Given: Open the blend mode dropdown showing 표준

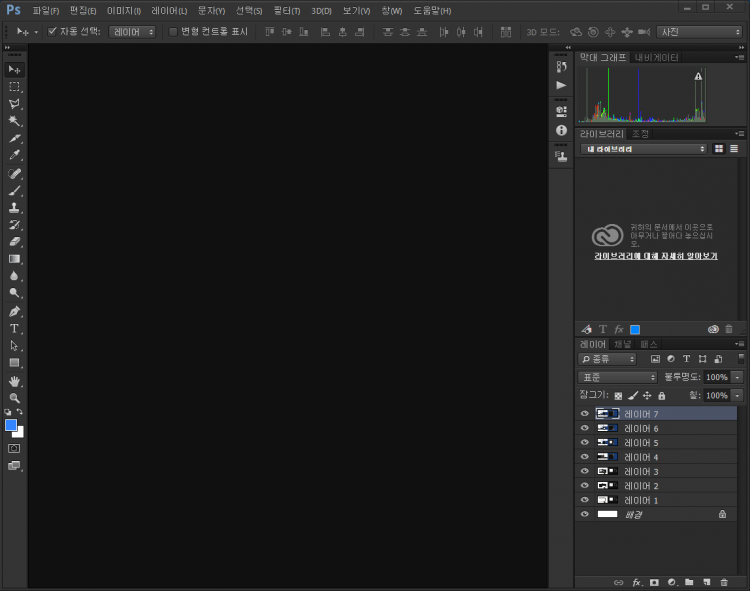Looking at the screenshot, I should coord(617,377).
